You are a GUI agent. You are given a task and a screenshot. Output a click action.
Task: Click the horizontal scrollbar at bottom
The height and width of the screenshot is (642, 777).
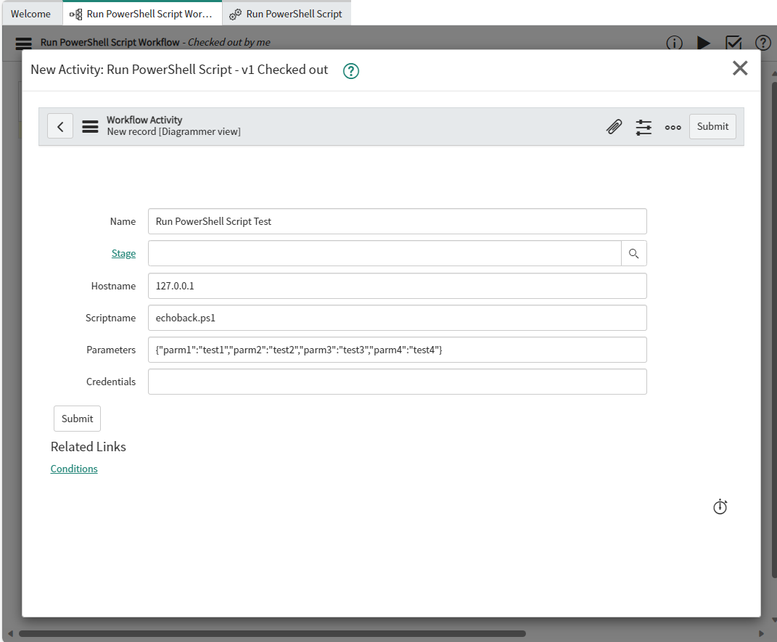coord(272,634)
